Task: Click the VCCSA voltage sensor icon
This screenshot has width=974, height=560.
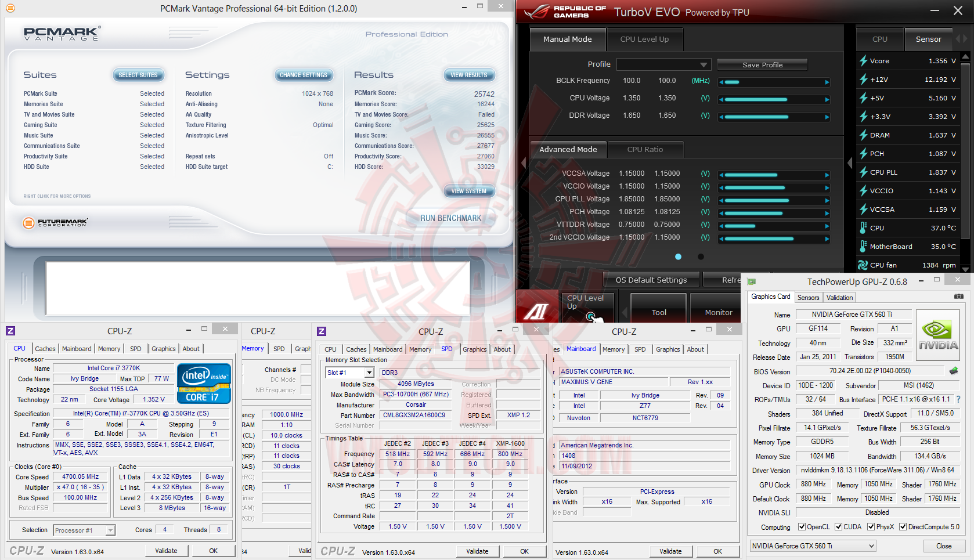Action: [863, 209]
